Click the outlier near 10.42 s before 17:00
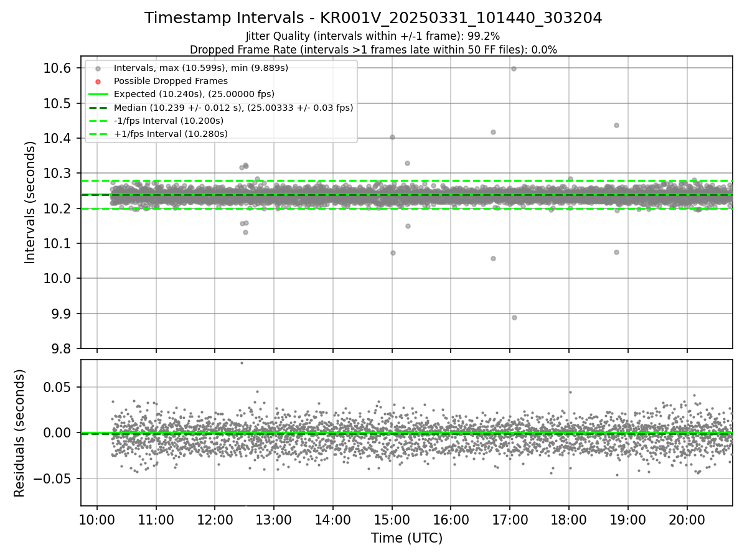747x560 pixels. pos(493,132)
